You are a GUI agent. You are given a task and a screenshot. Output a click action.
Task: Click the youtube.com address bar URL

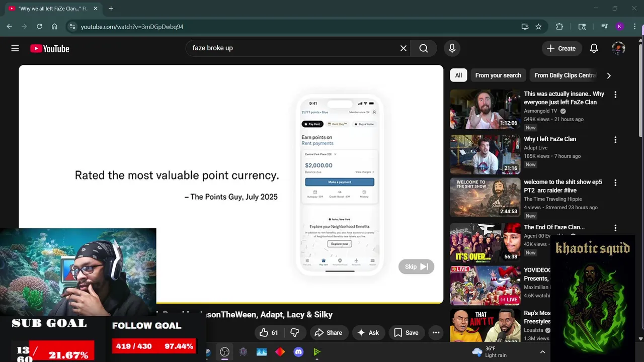click(132, 27)
